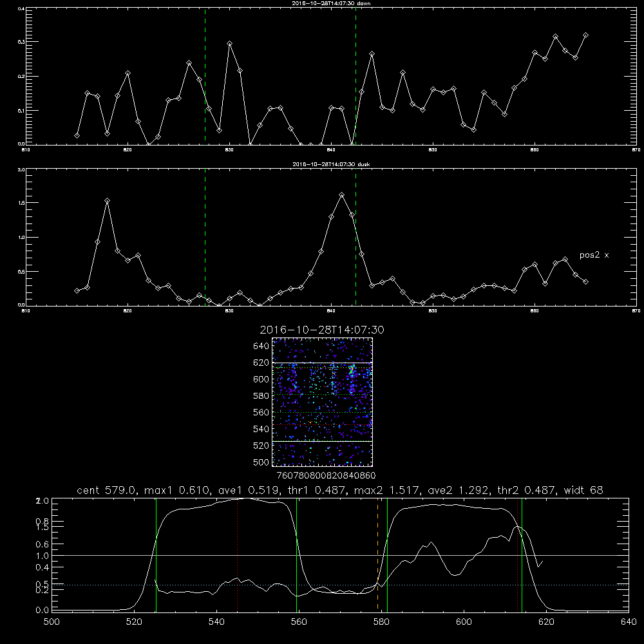This screenshot has width=644, height=644.
Task: Click the 1.5 y-axis label of dusk plot
Action: coord(22,203)
